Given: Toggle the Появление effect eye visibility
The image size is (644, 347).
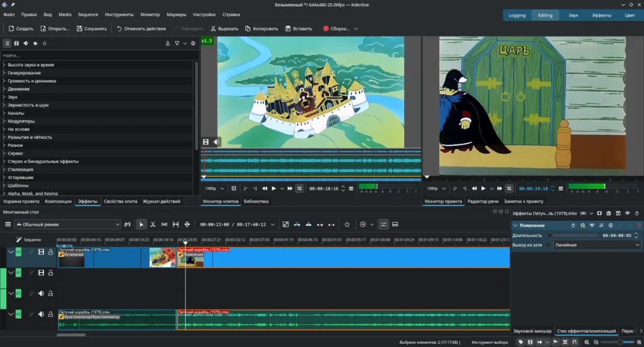Looking at the screenshot, I should pos(592,226).
